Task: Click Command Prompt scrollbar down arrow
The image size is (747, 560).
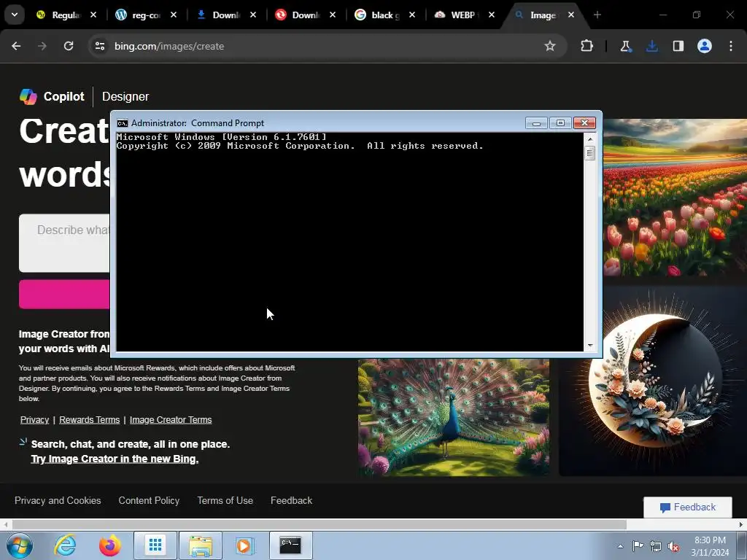Action: pos(590,346)
